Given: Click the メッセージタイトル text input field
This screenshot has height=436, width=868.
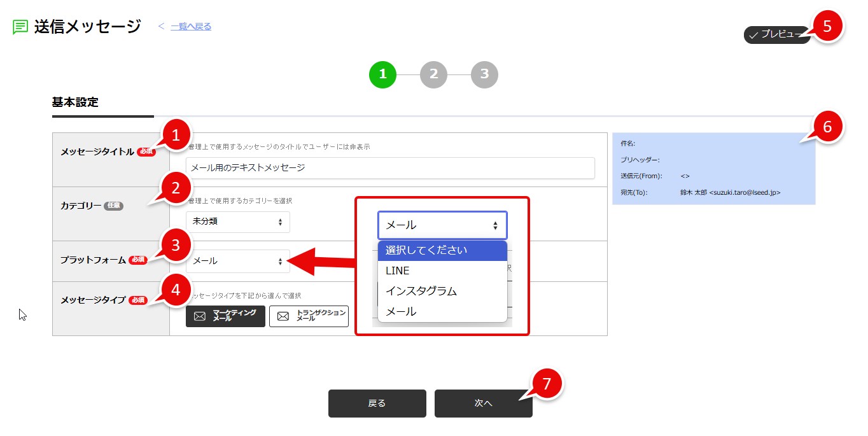Looking at the screenshot, I should click(389, 168).
